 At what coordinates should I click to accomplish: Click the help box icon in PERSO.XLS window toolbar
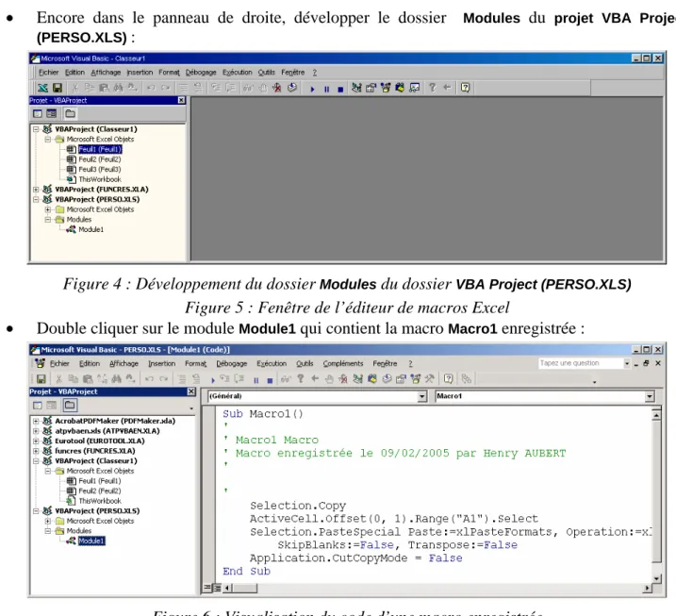449,378
